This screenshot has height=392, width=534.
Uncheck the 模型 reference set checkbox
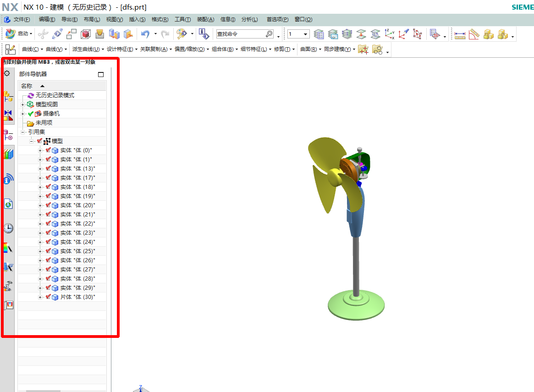[39, 141]
